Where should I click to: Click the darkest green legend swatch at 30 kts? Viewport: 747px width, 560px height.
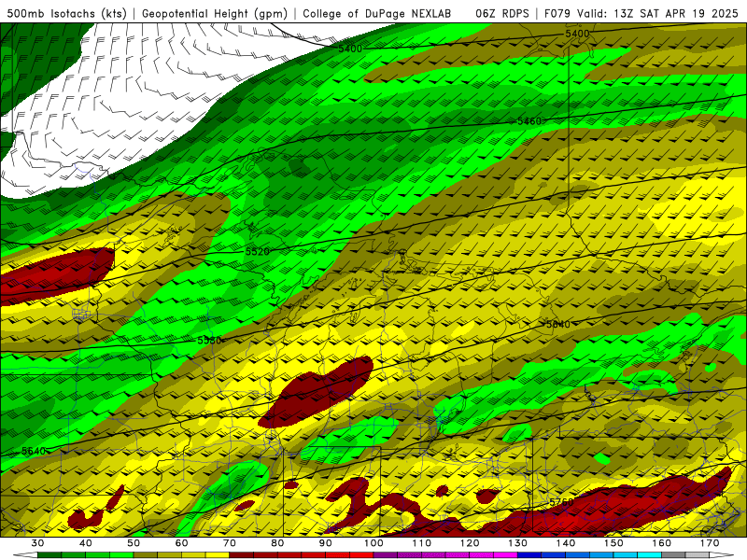click(x=49, y=555)
